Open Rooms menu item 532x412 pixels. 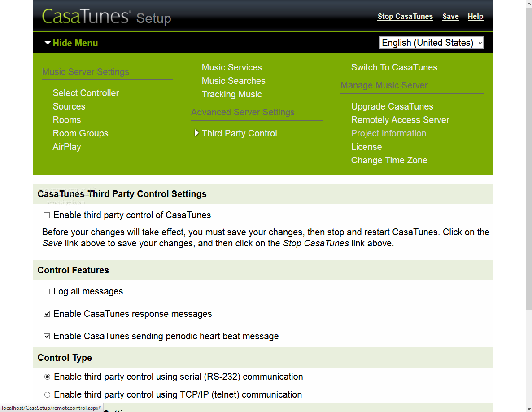(x=67, y=120)
